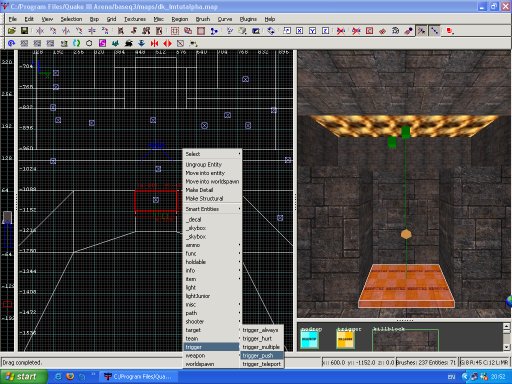512x384 pixels.
Task: Select the cyan nodrop texture thumbnail
Action: coord(309,340)
